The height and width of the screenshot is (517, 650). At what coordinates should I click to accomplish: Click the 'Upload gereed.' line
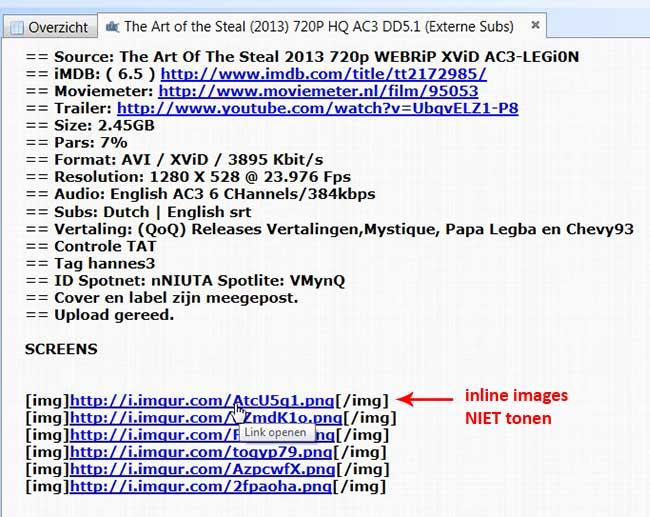pos(99,315)
